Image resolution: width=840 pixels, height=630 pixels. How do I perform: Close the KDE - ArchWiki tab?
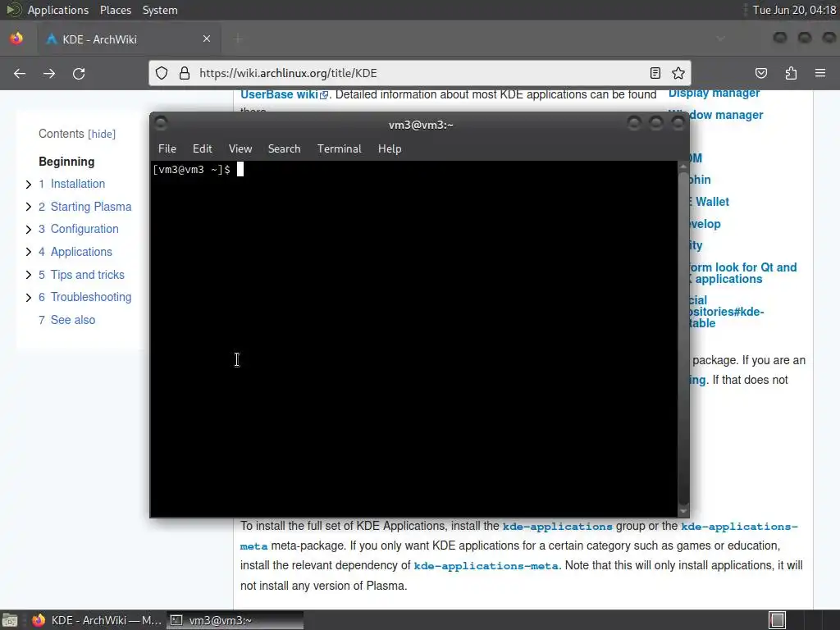click(x=207, y=39)
